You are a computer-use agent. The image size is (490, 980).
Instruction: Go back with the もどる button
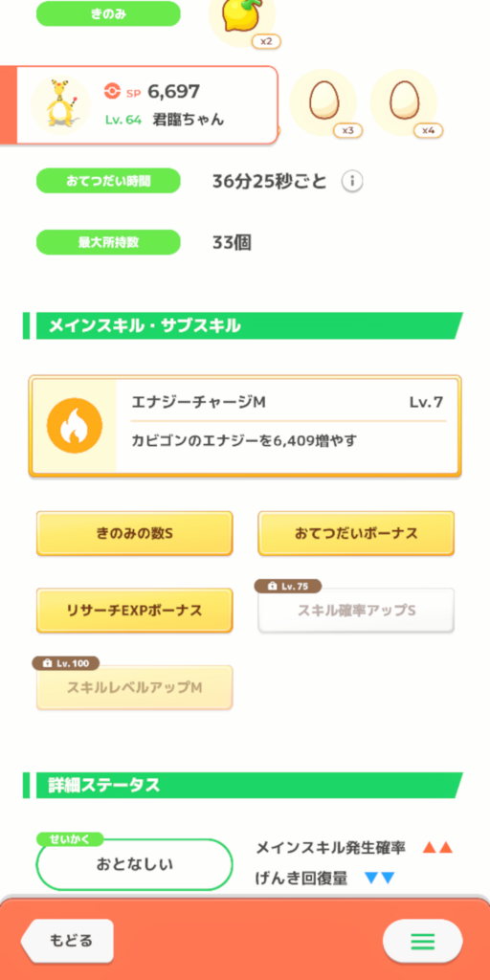point(68,940)
